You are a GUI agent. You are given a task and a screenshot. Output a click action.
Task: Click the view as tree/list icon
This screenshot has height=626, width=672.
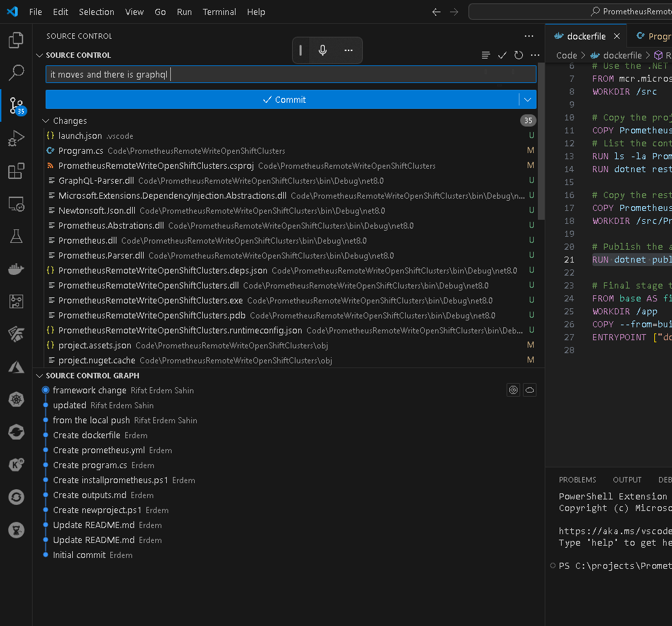(485, 55)
